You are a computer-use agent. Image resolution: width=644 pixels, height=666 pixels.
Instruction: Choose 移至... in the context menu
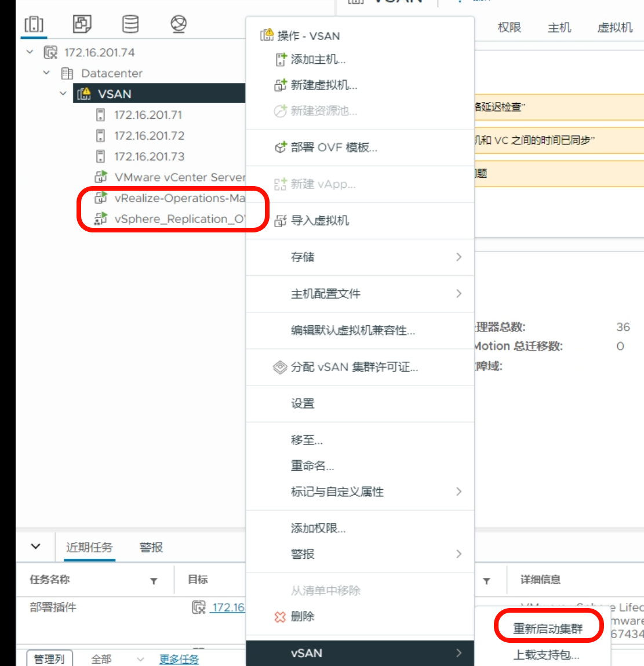[x=307, y=440]
